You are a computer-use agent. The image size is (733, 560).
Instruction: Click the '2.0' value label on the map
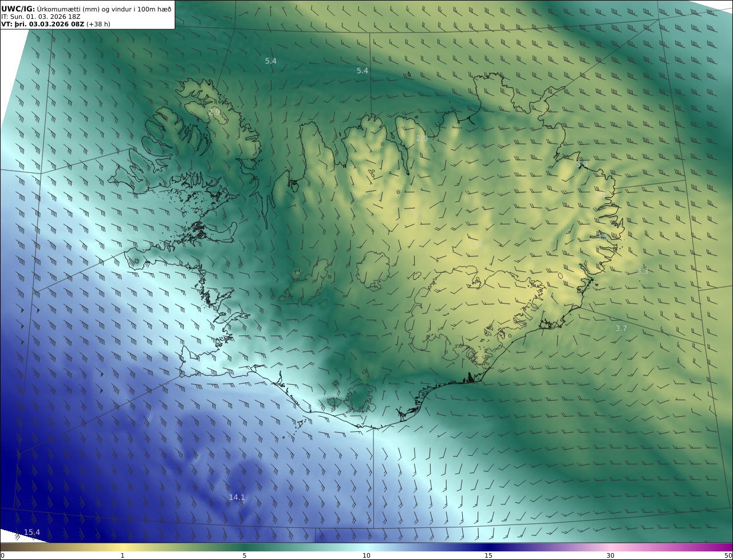[422, 139]
